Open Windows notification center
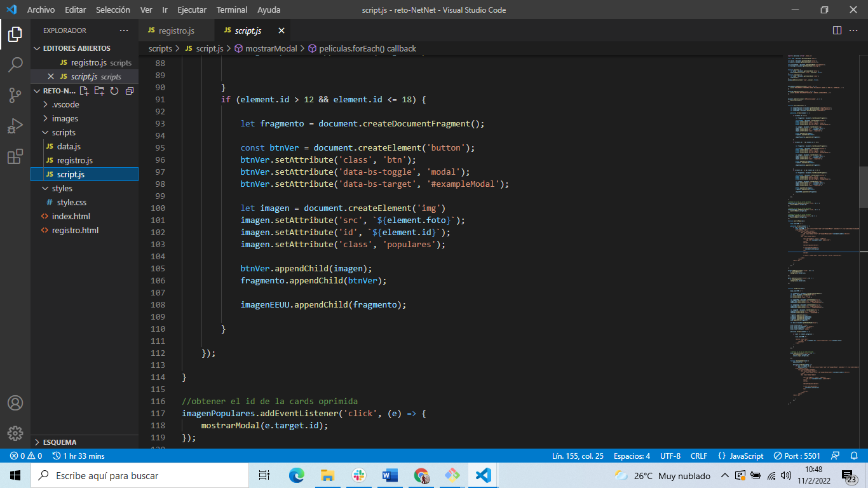Image resolution: width=868 pixels, height=488 pixels. click(x=848, y=476)
